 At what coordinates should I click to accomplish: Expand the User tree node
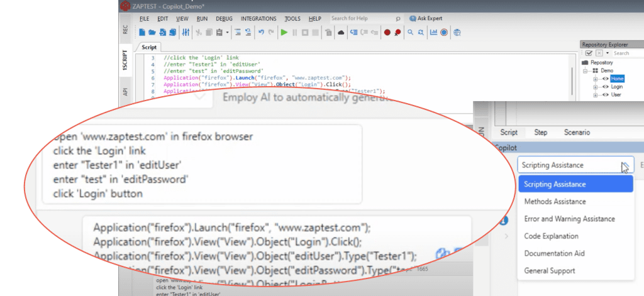(596, 95)
